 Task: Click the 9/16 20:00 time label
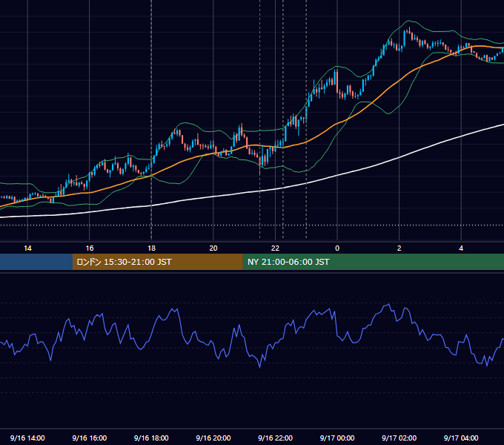(x=213, y=438)
